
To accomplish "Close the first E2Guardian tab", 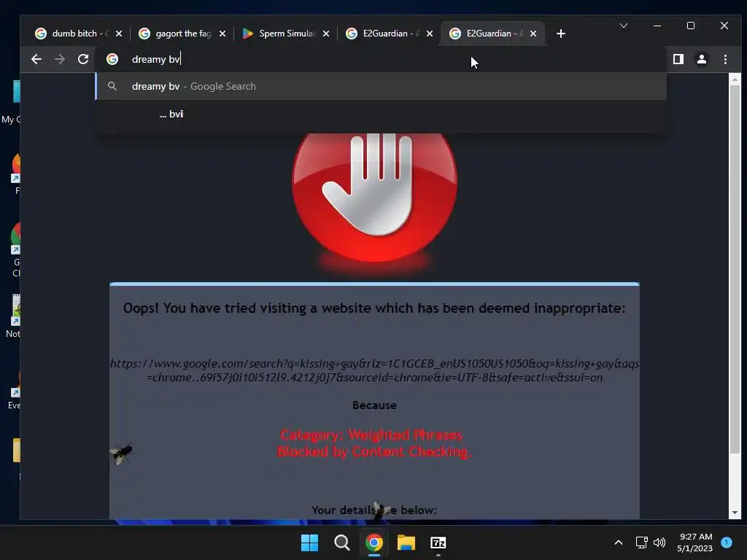I will (x=429, y=34).
